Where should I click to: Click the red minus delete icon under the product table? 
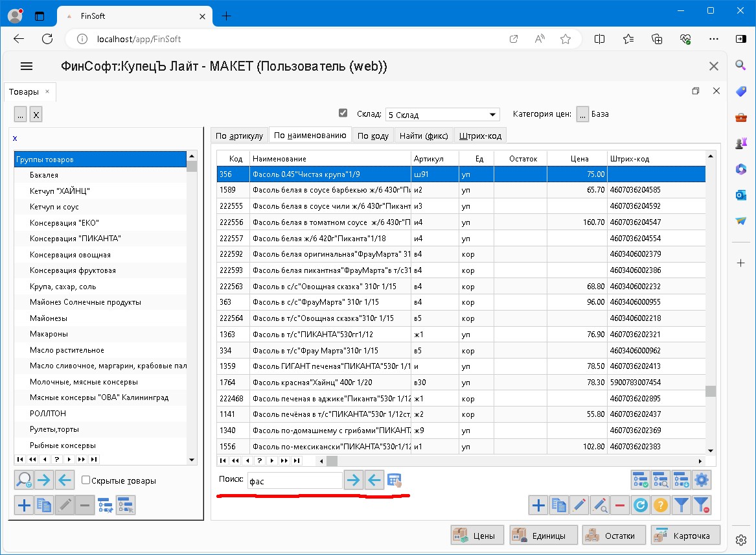point(620,505)
